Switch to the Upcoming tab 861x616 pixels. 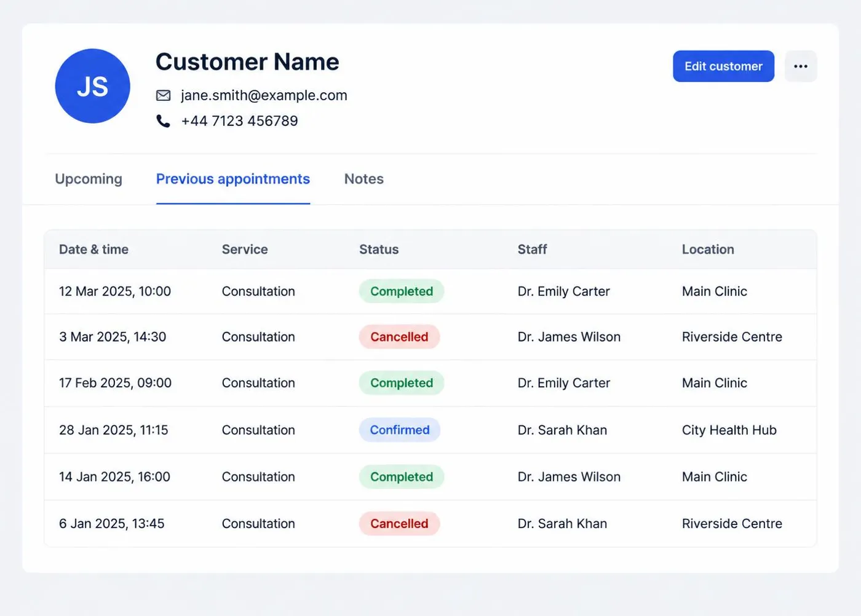(89, 179)
